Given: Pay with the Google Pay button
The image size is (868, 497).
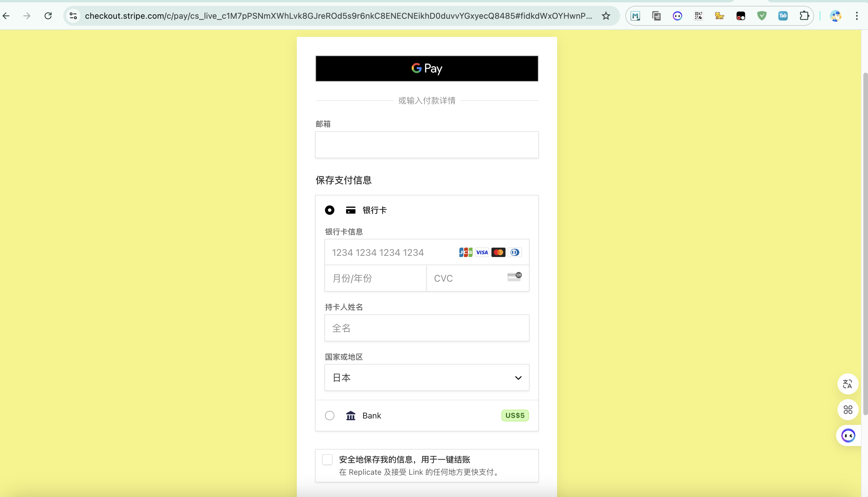Looking at the screenshot, I should click(427, 69).
